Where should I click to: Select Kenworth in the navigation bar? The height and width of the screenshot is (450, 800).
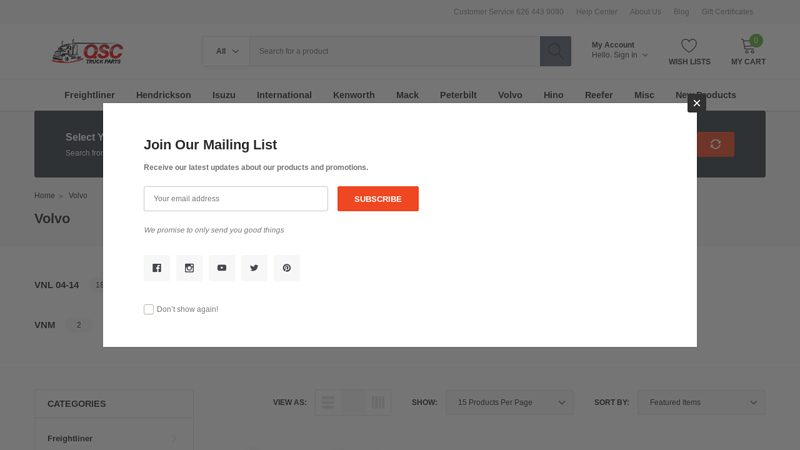coord(353,95)
